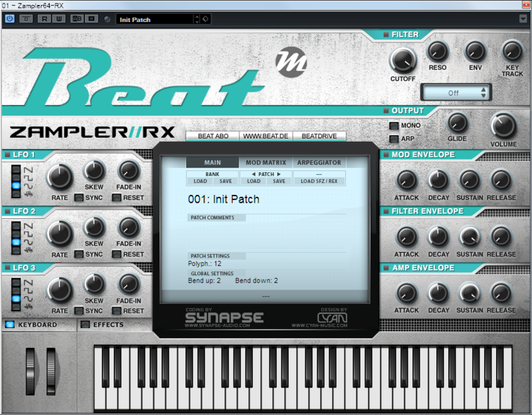532x415 pixels.
Task: Click the filter RESO knob
Action: [x=438, y=52]
